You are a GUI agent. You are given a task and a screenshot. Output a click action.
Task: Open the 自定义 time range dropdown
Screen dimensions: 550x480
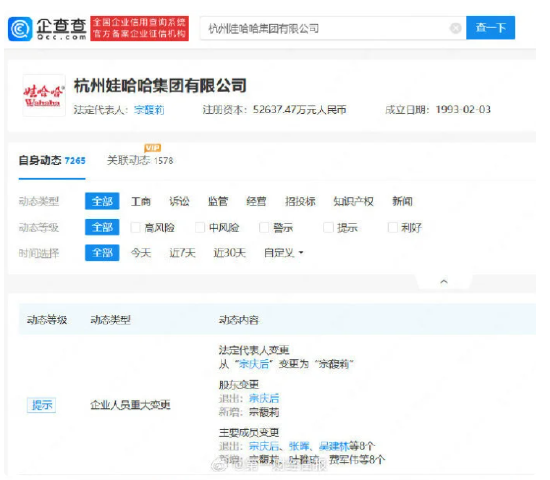[x=284, y=253]
